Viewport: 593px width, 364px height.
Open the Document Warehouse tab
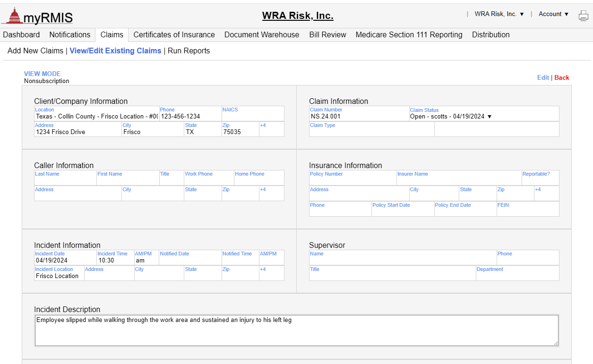262,35
